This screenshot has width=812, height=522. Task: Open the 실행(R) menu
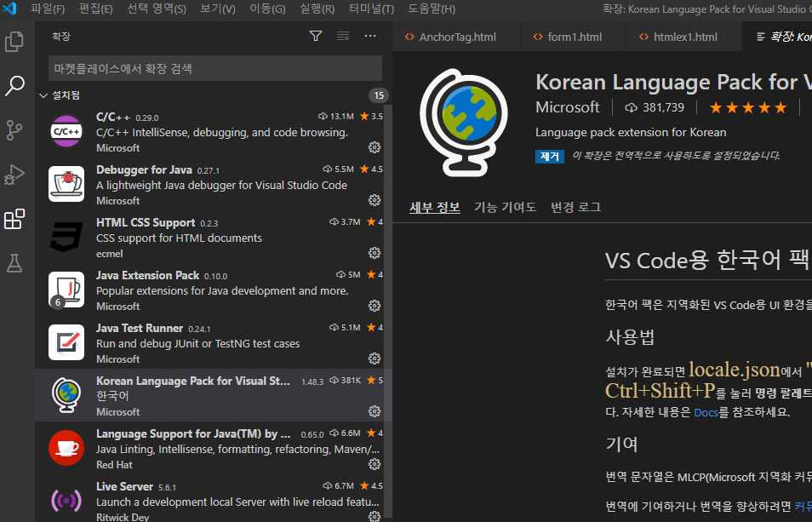pyautogui.click(x=317, y=9)
